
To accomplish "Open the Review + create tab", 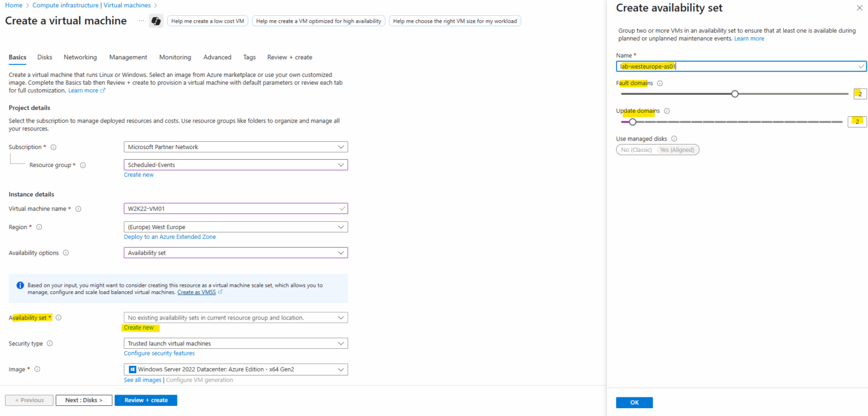I will 289,57.
